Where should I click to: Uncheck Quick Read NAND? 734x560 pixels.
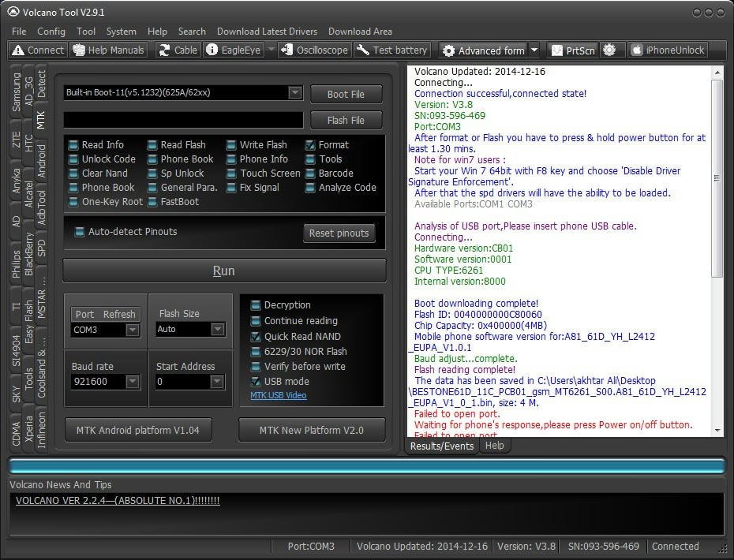(x=256, y=336)
